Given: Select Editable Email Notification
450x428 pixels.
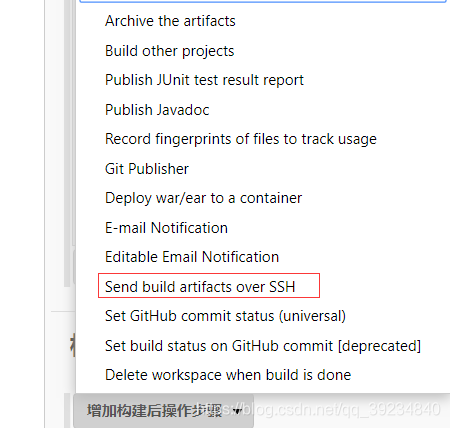Looking at the screenshot, I should (x=192, y=257).
